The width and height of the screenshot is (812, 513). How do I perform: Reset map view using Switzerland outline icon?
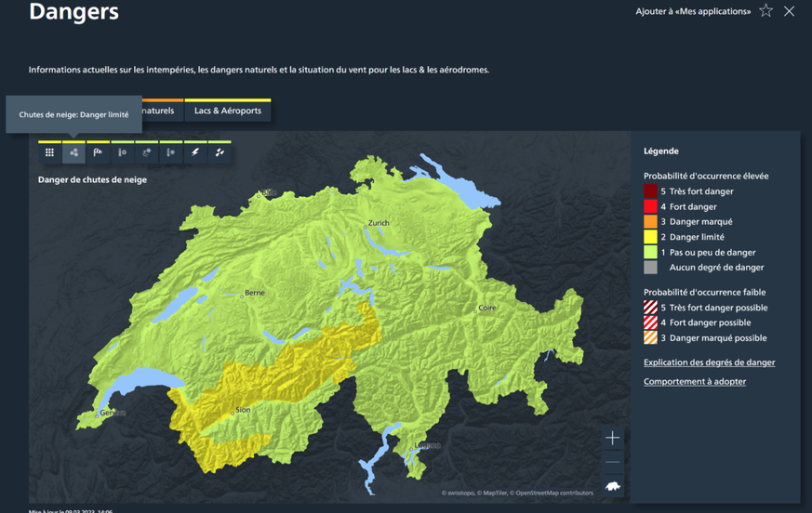click(612, 486)
